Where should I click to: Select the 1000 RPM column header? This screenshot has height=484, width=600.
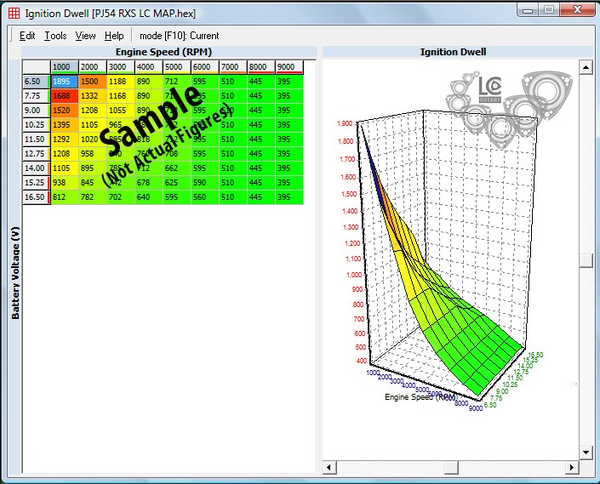[x=65, y=67]
